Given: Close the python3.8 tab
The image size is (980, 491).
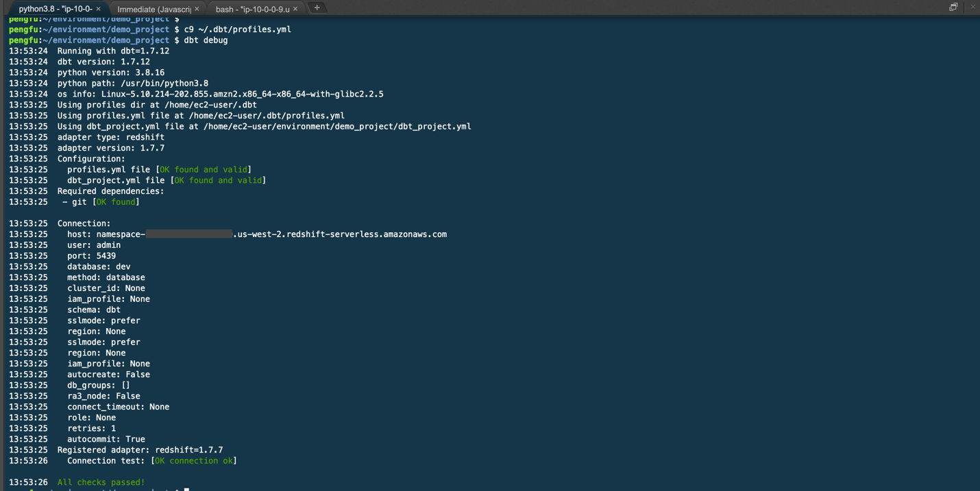Looking at the screenshot, I should tap(99, 9).
